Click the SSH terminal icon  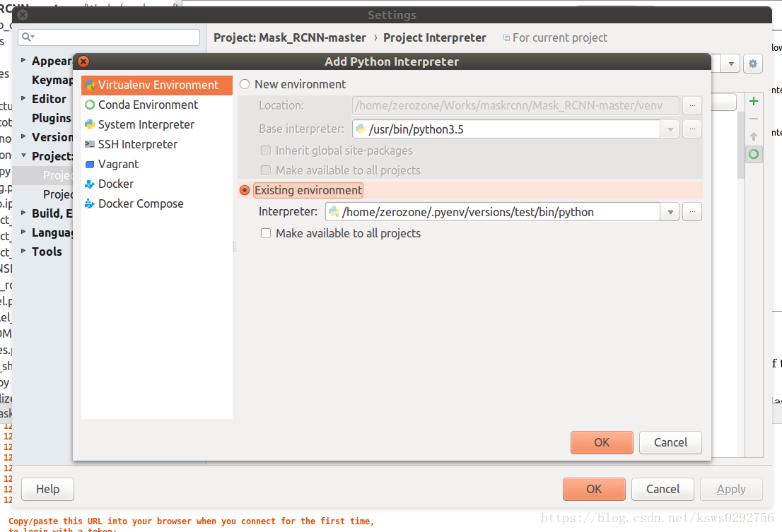(90, 144)
